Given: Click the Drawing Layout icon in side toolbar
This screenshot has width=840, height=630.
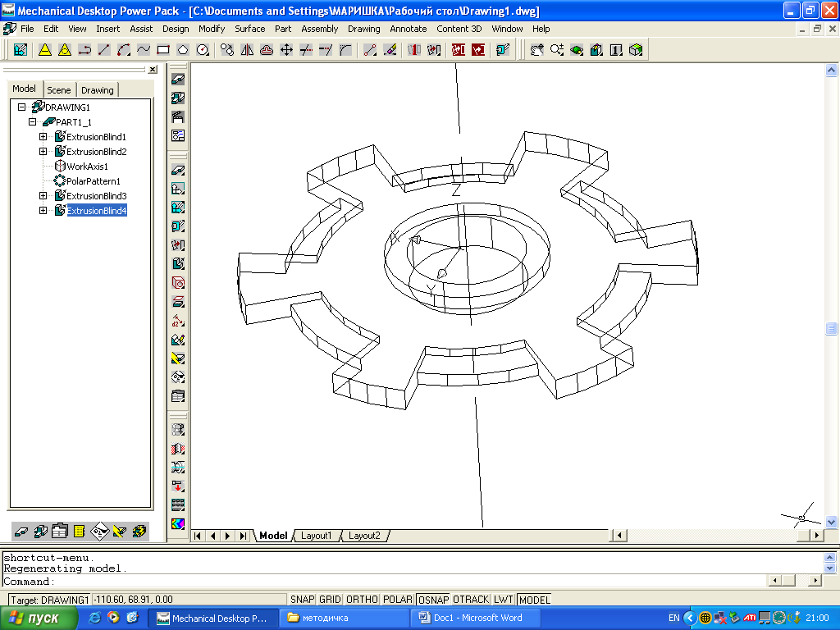Looking at the screenshot, I should click(178, 135).
